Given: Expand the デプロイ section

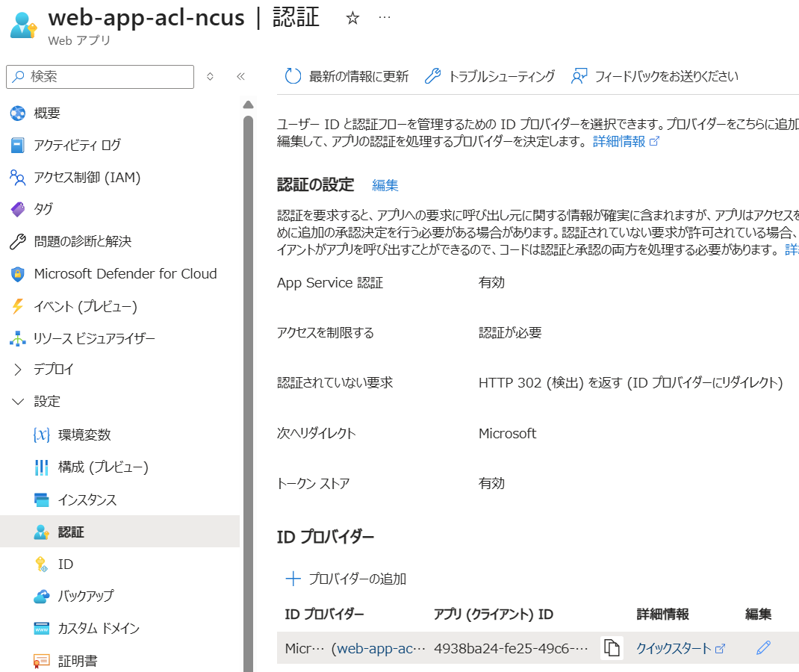Looking at the screenshot, I should (x=18, y=370).
